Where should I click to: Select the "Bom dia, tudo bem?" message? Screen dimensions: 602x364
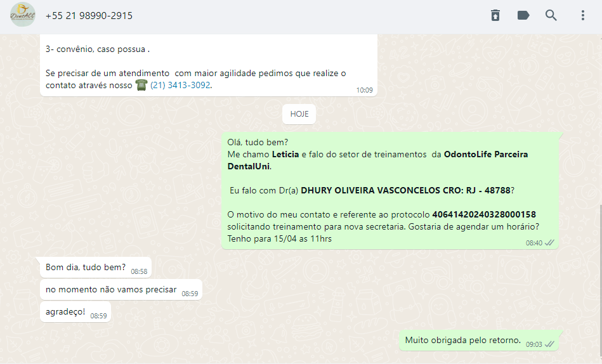(x=96, y=268)
